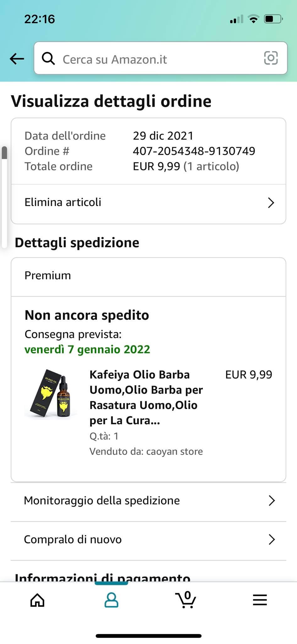Tap the battery status icon
This screenshot has height=644, width=297.
[273, 19]
